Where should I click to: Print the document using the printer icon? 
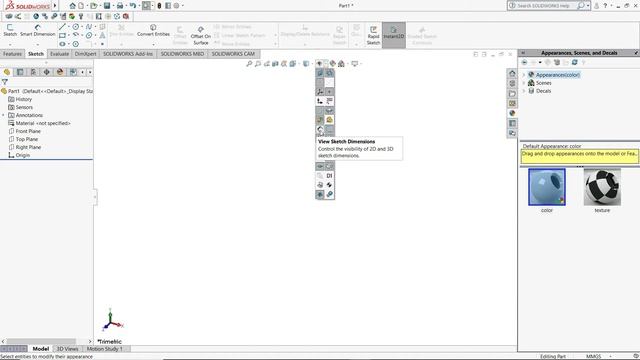tap(120, 6)
